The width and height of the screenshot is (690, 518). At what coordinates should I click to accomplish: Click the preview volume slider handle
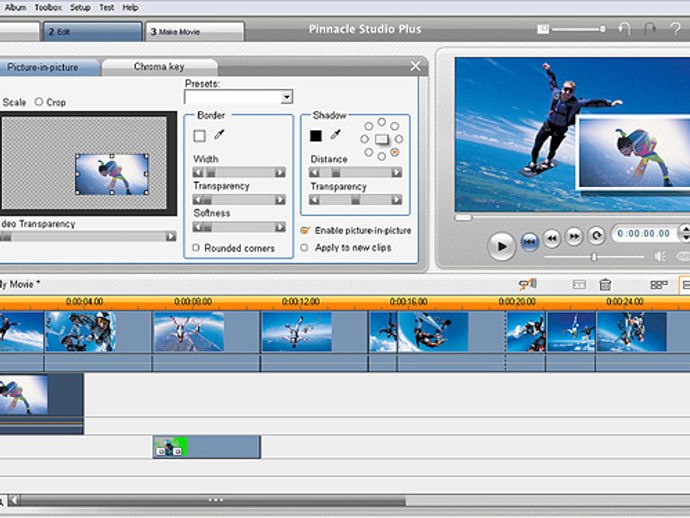click(594, 257)
